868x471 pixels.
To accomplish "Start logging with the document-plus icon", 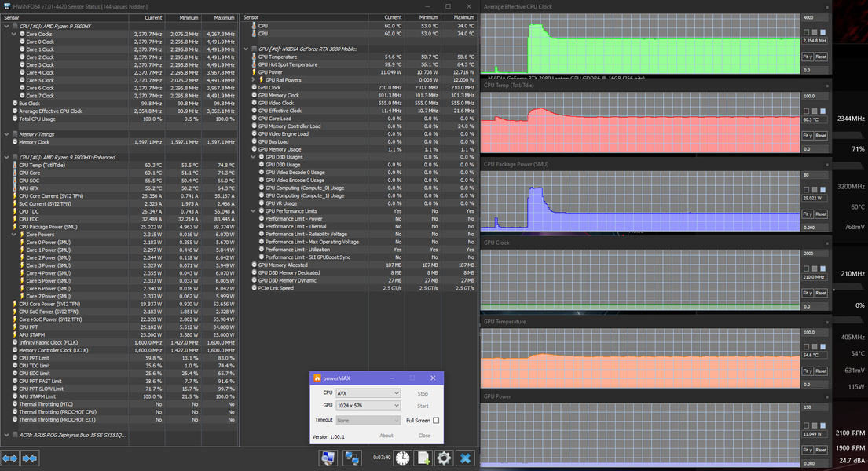I will [423, 458].
